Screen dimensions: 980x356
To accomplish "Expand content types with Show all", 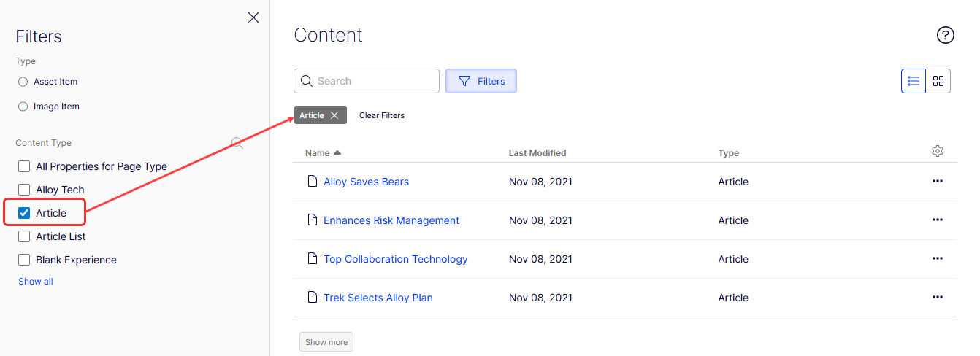I will tap(36, 282).
